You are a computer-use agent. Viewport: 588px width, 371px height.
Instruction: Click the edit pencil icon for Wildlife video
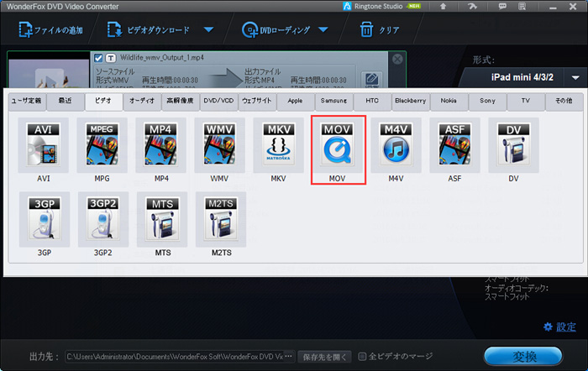click(371, 80)
